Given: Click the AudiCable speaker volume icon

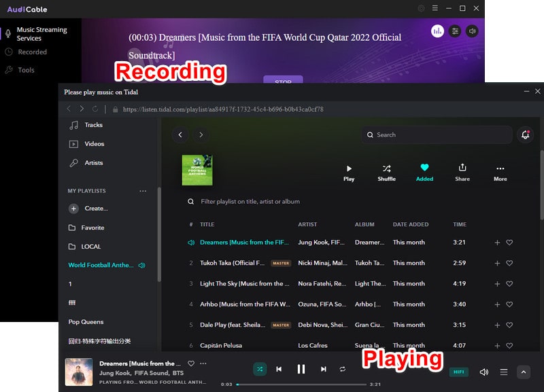Looking at the screenshot, I should pos(472,31).
